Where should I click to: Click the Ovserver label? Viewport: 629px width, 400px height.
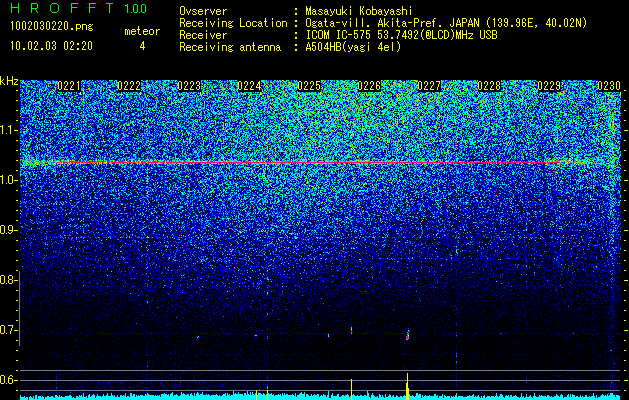203,11
